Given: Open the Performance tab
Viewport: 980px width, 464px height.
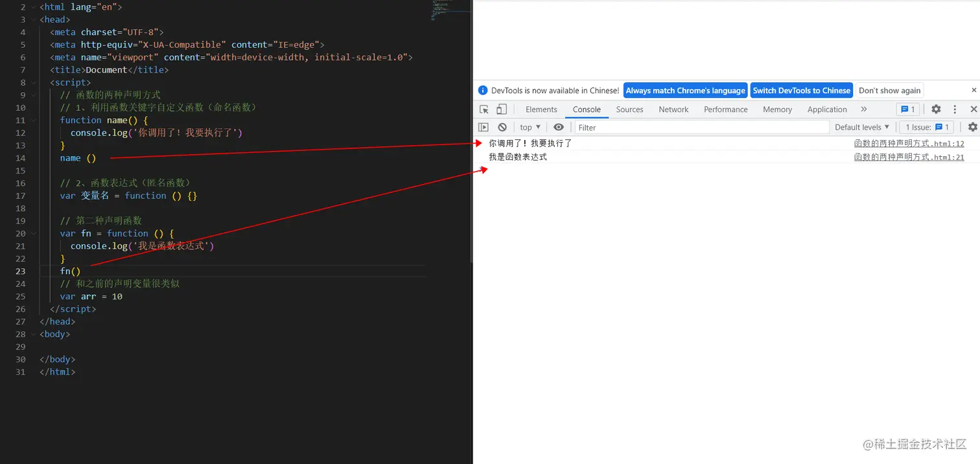Looking at the screenshot, I should click(725, 110).
